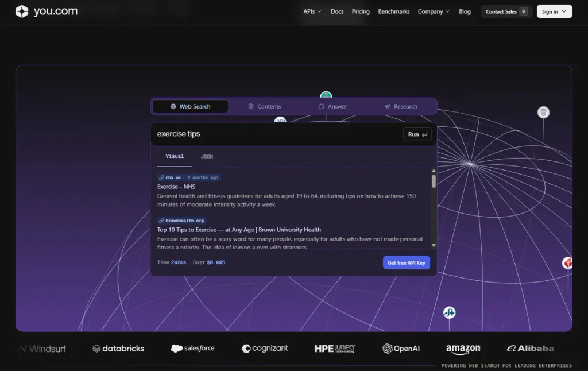Click the globe icon on Web Search
Image resolution: width=588 pixels, height=371 pixels.
tap(173, 107)
